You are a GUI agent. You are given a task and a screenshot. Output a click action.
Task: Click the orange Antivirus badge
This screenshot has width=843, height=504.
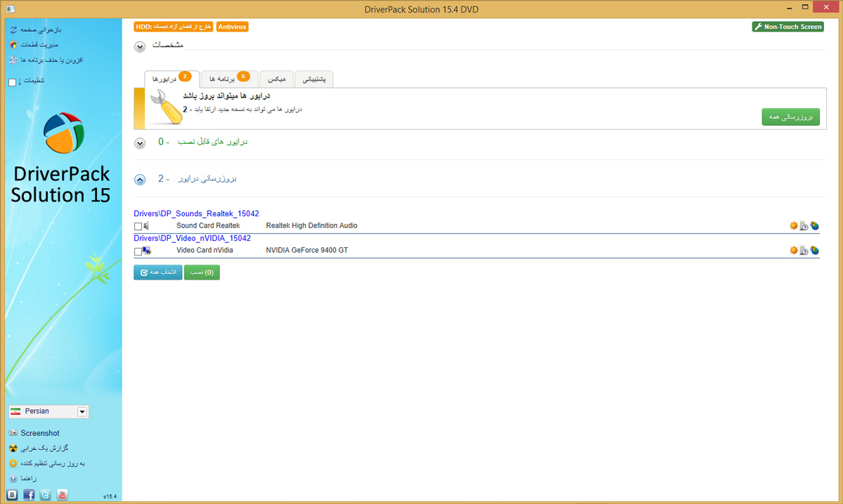[x=233, y=27]
